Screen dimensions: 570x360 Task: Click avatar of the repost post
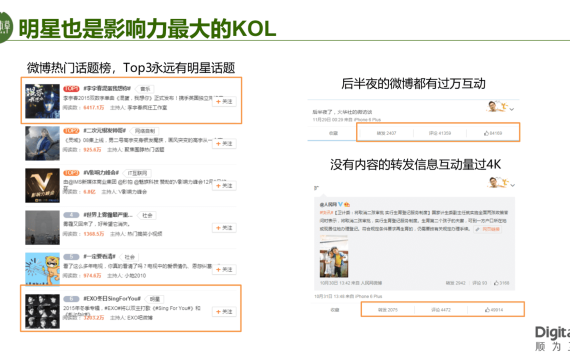pyautogui.click(x=498, y=182)
